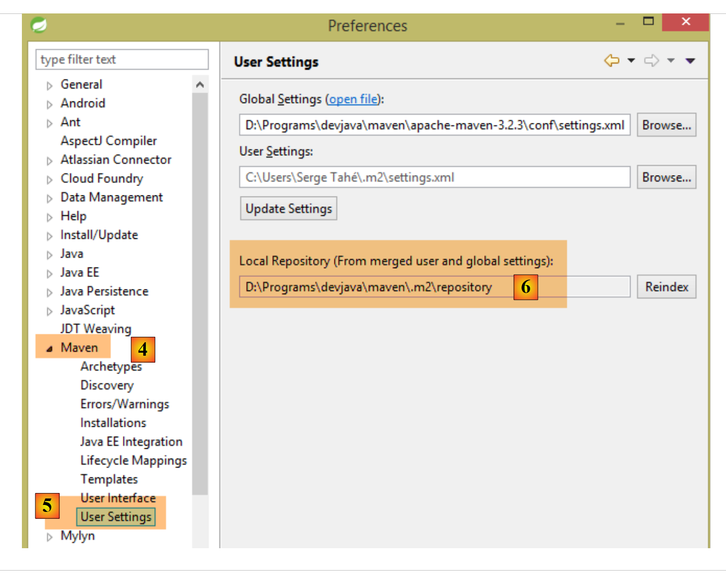Viewport: 726px width, 588px height.
Task: Open the preferences view menu triangle
Action: click(x=690, y=61)
